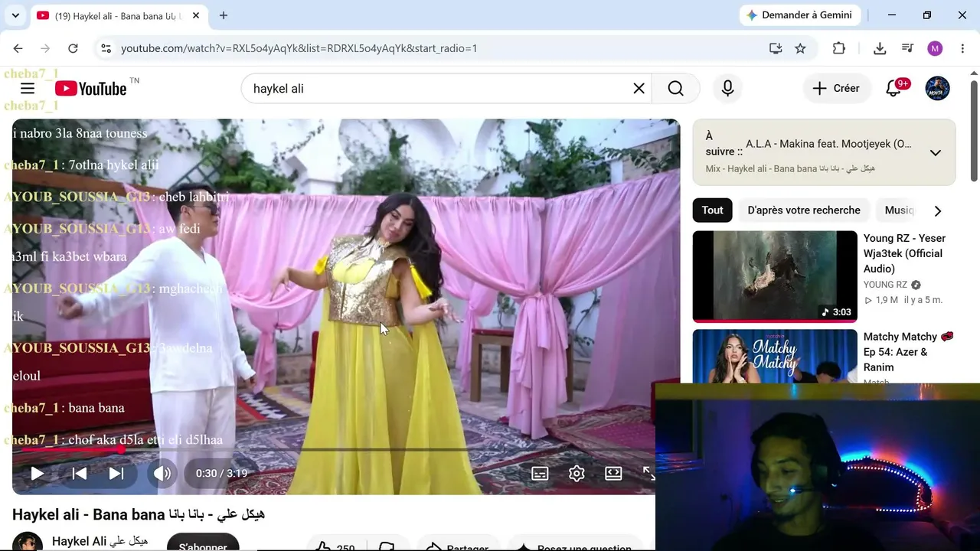Start voice search with microphone
This screenshot has width=980, height=551.
(x=727, y=89)
